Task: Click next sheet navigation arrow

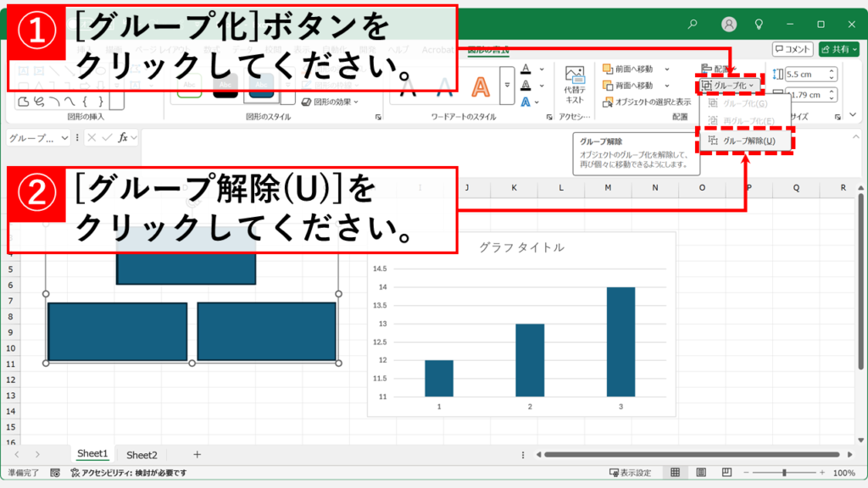Action: (37, 455)
